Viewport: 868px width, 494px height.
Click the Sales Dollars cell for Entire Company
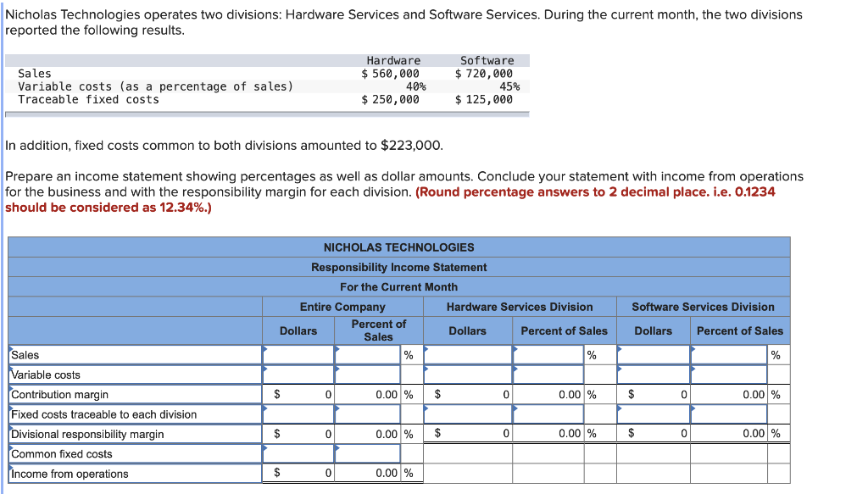298,354
